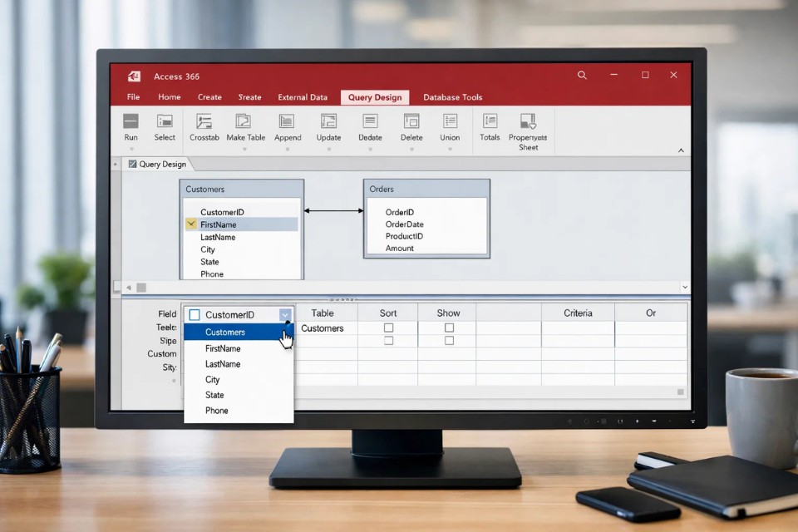798x532 pixels.
Task: Pick LastName from the open dropdown list
Action: [x=223, y=364]
